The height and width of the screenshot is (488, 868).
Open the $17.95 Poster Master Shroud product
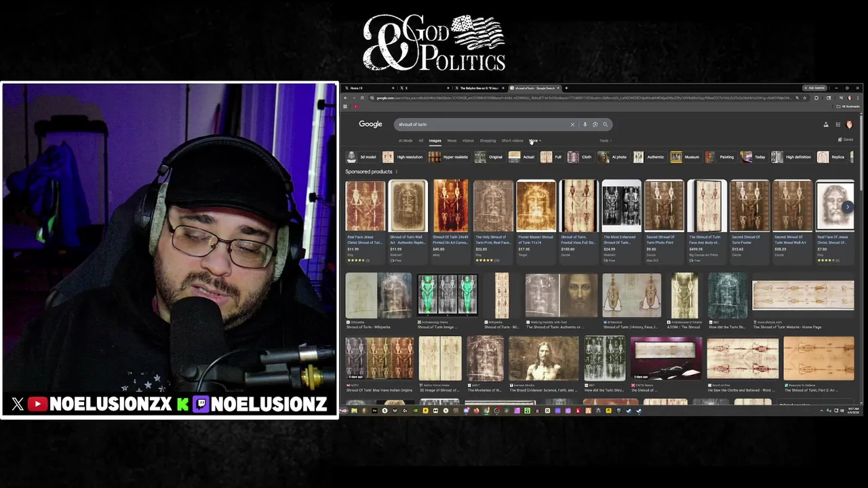[x=536, y=221]
